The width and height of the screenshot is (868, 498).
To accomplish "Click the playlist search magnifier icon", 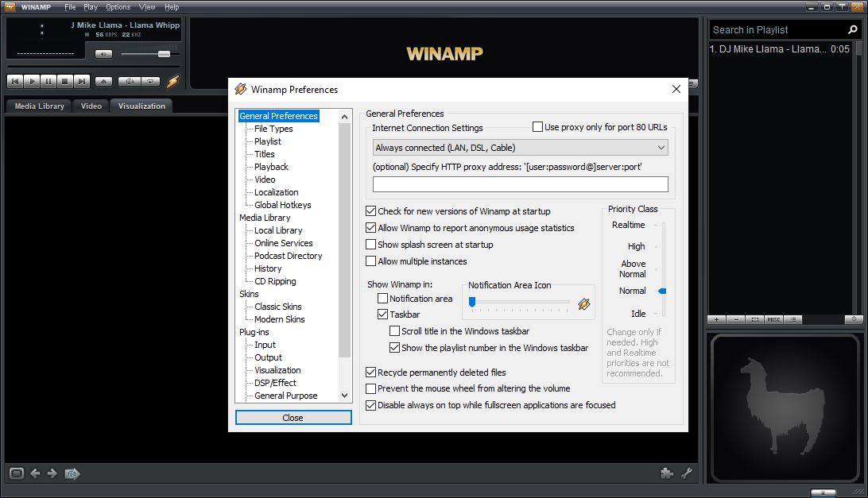I will [x=852, y=30].
